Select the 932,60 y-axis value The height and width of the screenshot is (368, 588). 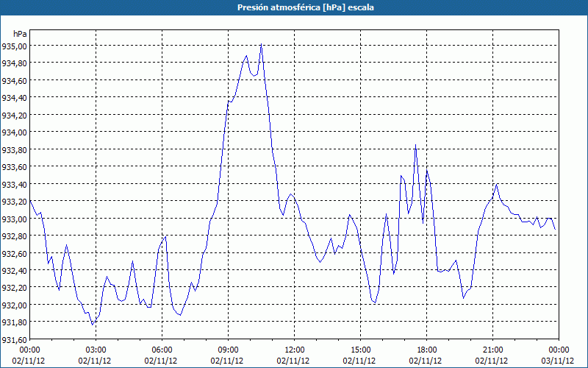[x=14, y=253]
